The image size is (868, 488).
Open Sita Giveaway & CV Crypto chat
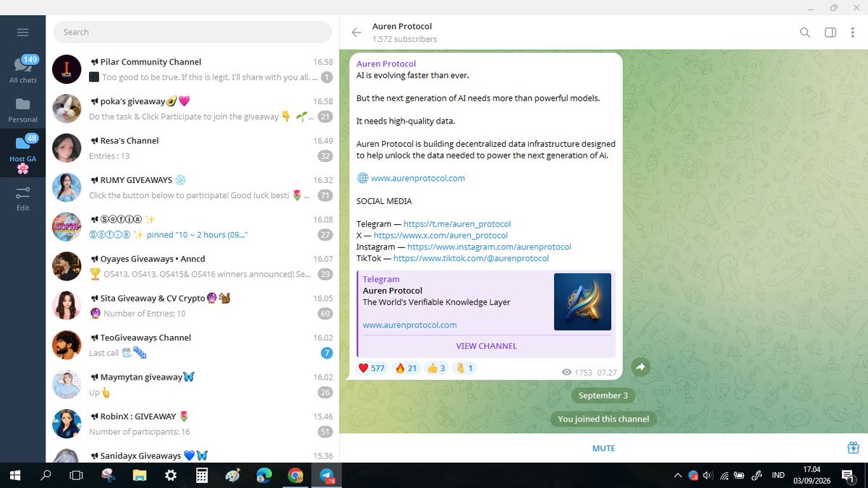pos(192,305)
